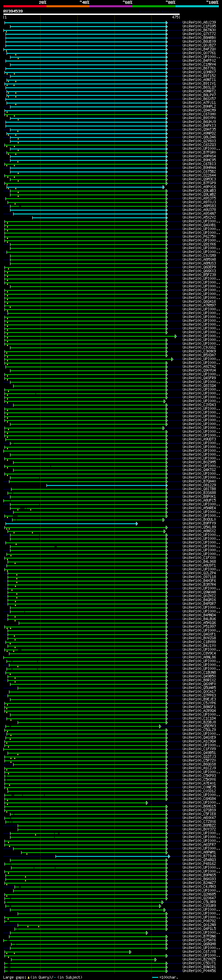222x980 pixels.
Task: Select the UniRef100_C5K9Y6 label
Action: pos(199,779)
